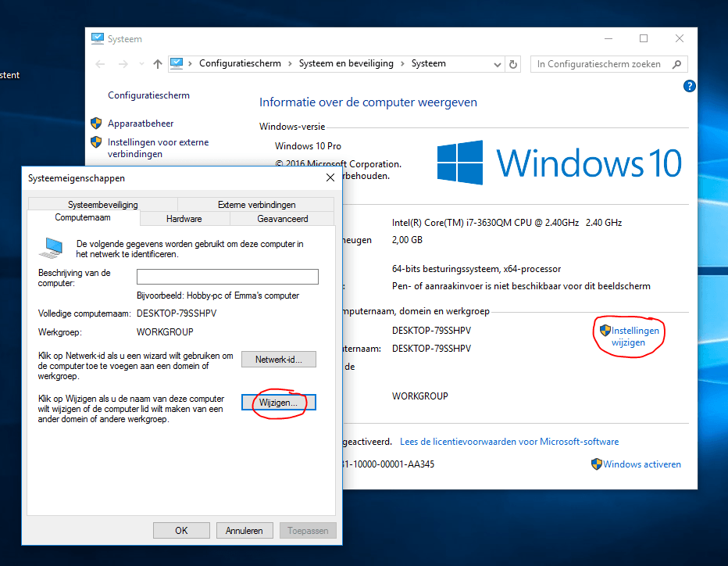Click the shield icon next to Instellingen wijzigen
Viewport: 728px width, 566px height.
(605, 331)
